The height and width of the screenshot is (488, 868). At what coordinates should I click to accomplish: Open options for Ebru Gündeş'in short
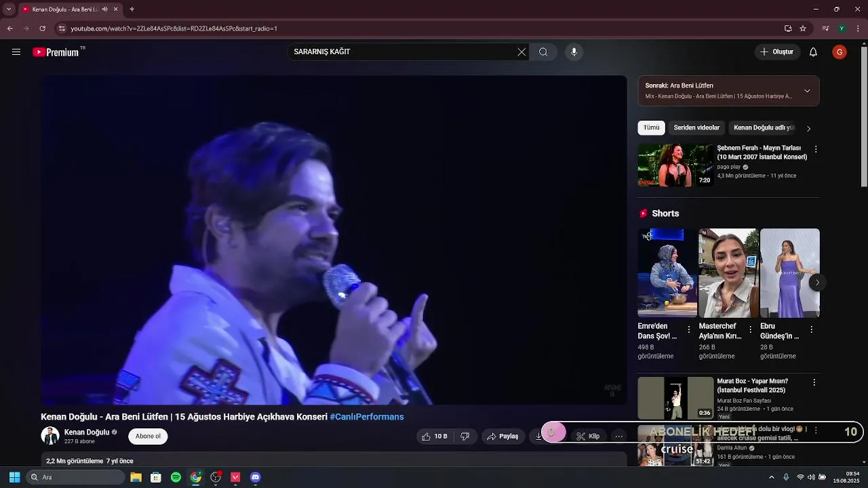click(x=811, y=330)
